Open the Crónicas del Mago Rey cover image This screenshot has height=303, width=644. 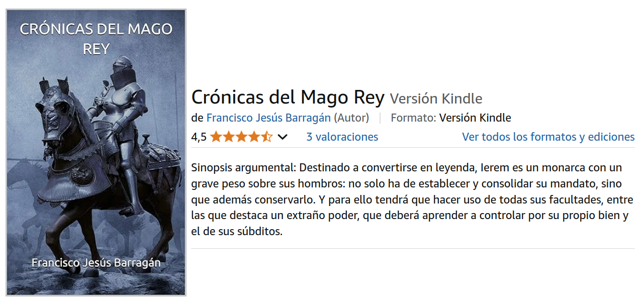click(x=96, y=152)
